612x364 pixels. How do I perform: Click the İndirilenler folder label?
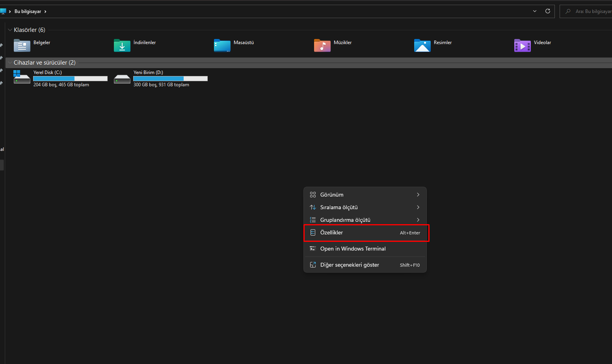145,43
